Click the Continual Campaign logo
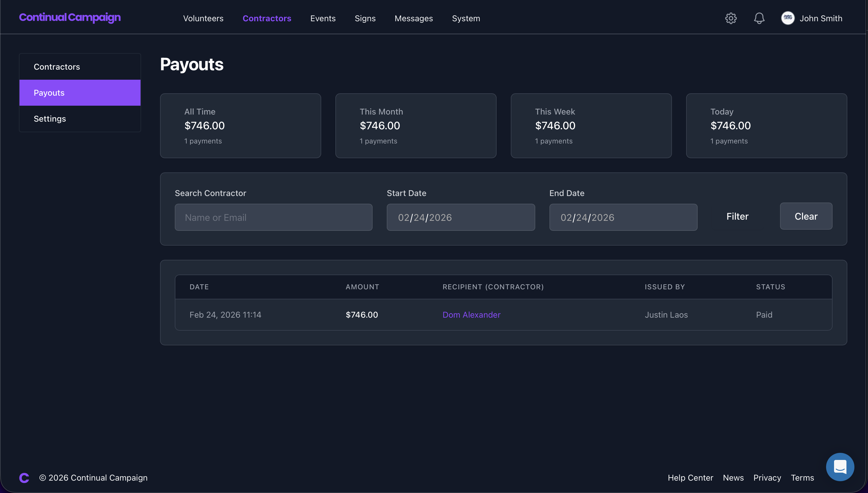Image resolution: width=868 pixels, height=493 pixels. pyautogui.click(x=70, y=18)
